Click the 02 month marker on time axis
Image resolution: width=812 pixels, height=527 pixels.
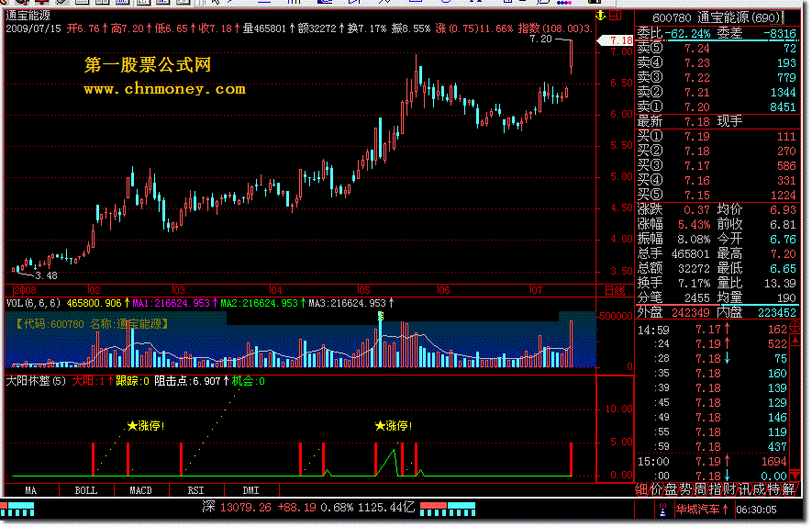(x=95, y=290)
